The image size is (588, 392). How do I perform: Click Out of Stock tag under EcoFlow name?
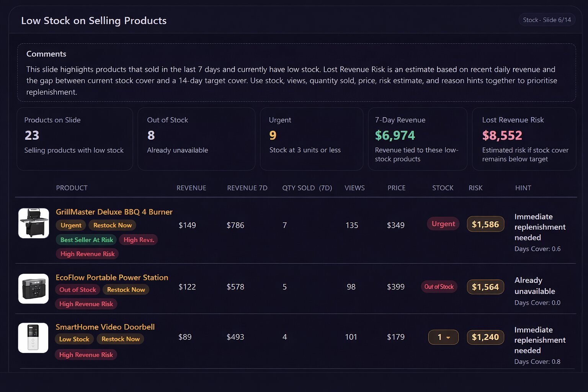coord(78,290)
